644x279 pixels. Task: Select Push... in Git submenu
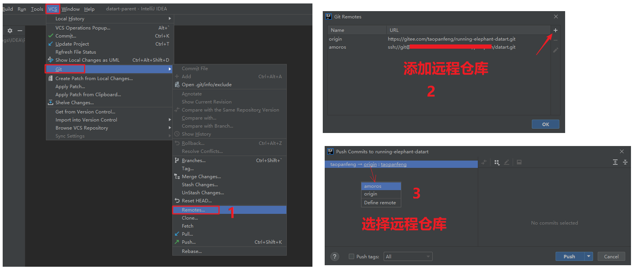click(x=229, y=242)
